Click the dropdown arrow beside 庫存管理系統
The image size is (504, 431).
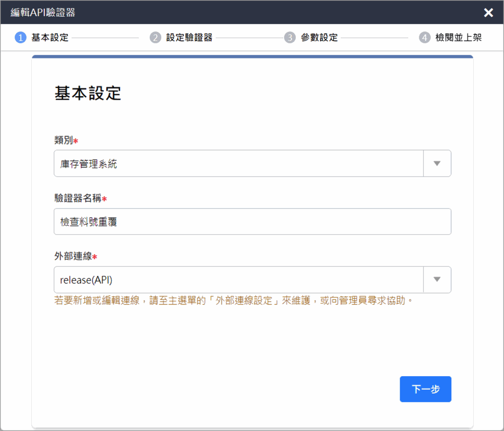coord(437,163)
